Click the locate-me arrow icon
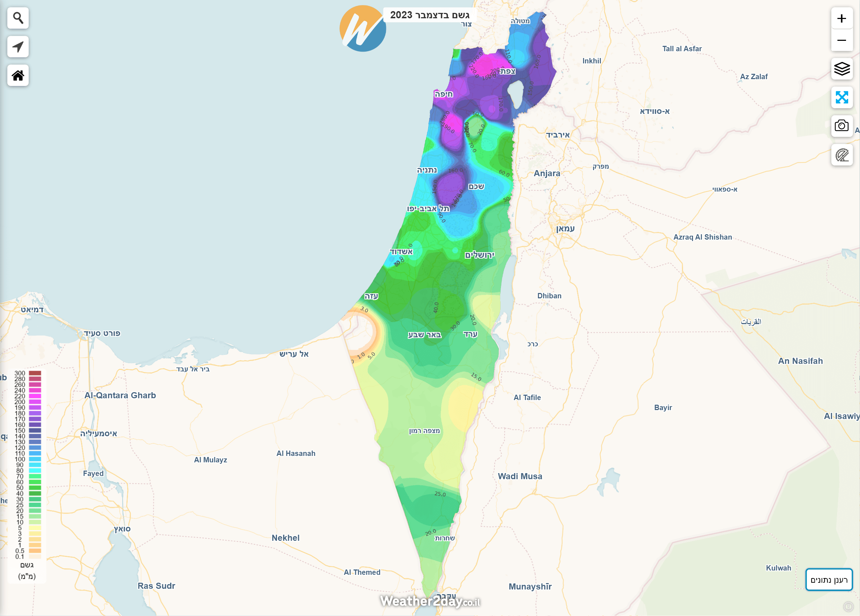The height and width of the screenshot is (616, 860). [x=18, y=47]
